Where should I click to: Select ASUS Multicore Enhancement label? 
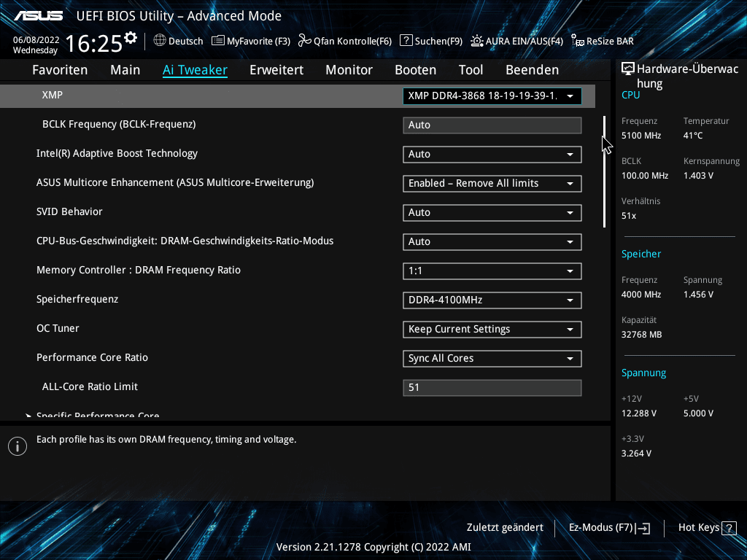175,182
